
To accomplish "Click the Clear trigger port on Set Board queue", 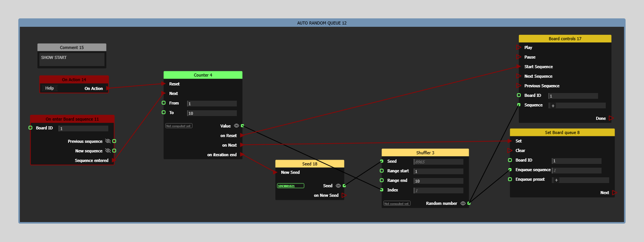I will click(x=510, y=150).
